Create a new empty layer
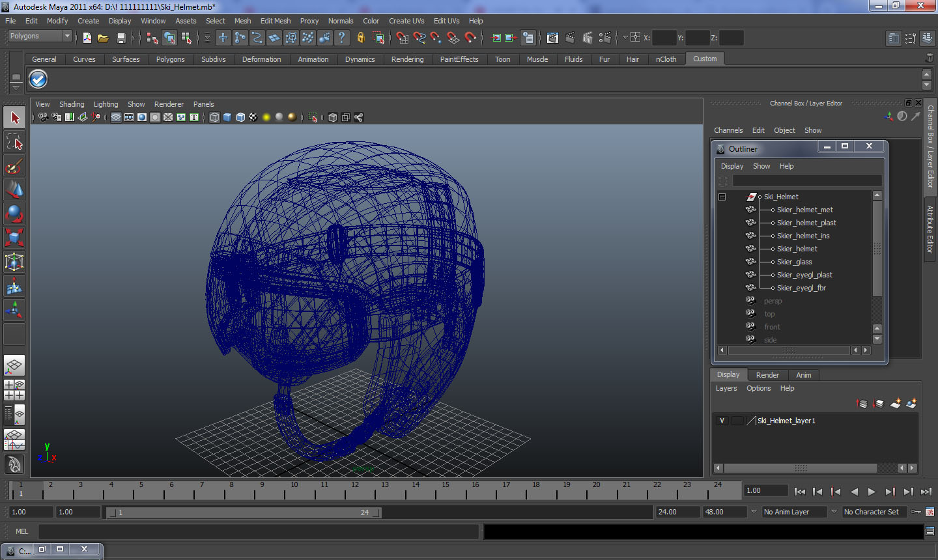 [896, 404]
